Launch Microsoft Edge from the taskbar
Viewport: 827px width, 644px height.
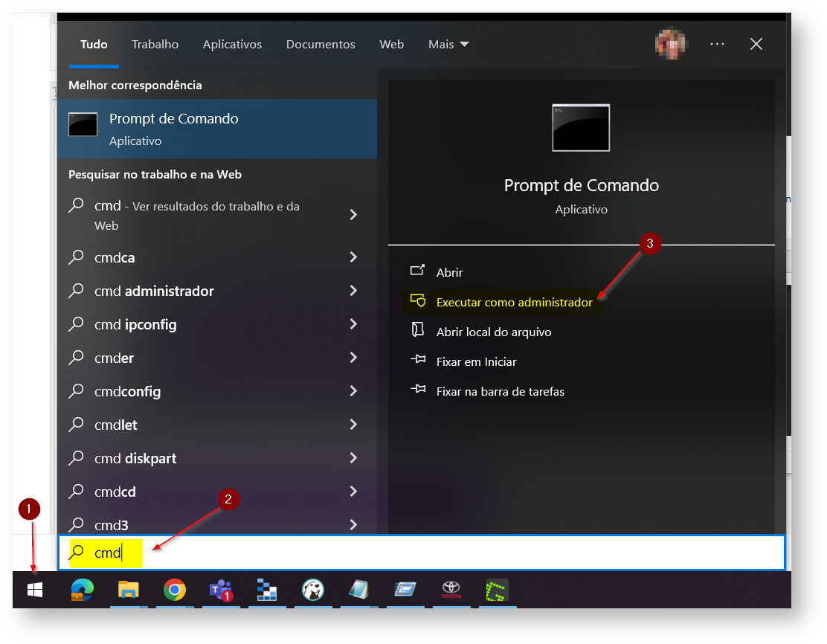pyautogui.click(x=83, y=590)
